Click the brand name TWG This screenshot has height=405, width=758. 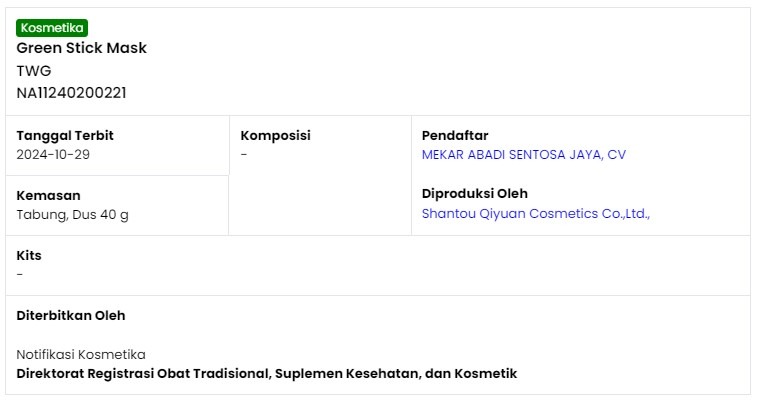click(34, 71)
